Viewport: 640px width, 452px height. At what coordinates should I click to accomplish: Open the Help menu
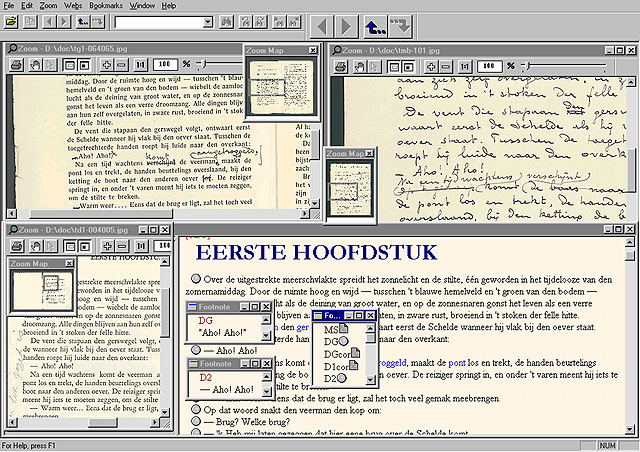[x=169, y=6]
